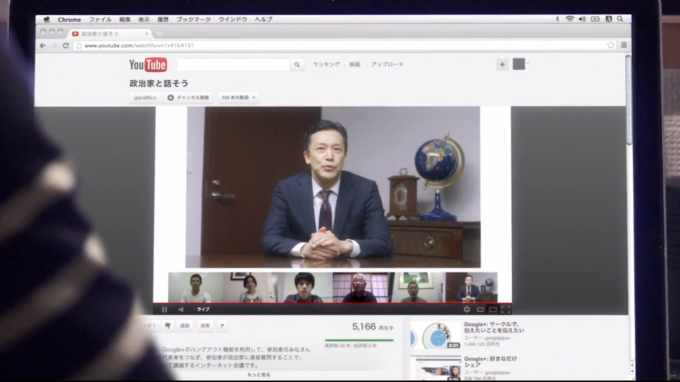680x382 pixels.
Task: Open the ブックマーク menu
Action: click(x=193, y=20)
